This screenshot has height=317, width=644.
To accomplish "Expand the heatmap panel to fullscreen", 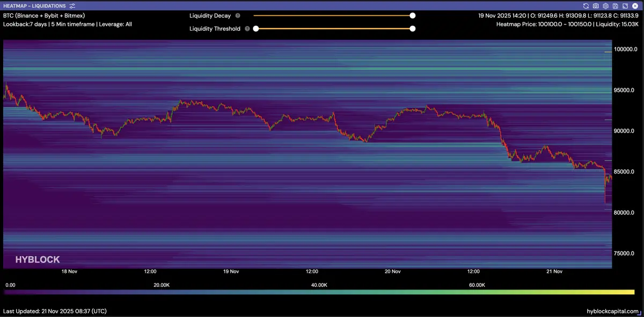I will (625, 6).
